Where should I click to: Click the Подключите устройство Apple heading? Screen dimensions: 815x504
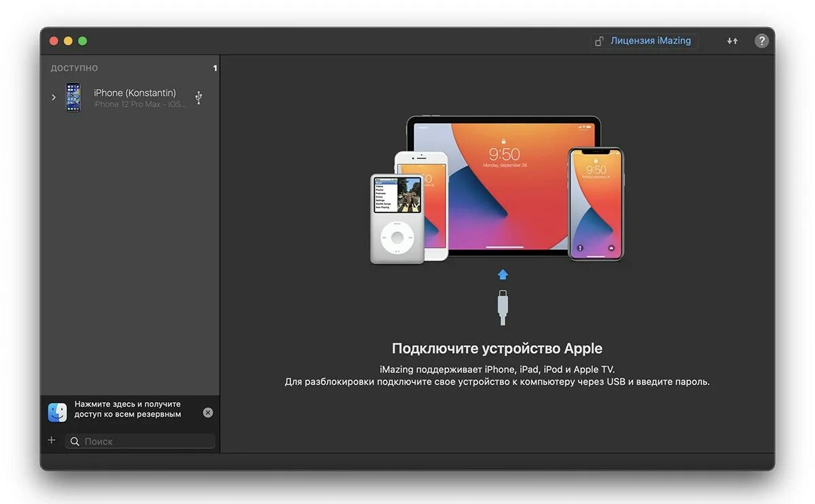[x=497, y=348]
